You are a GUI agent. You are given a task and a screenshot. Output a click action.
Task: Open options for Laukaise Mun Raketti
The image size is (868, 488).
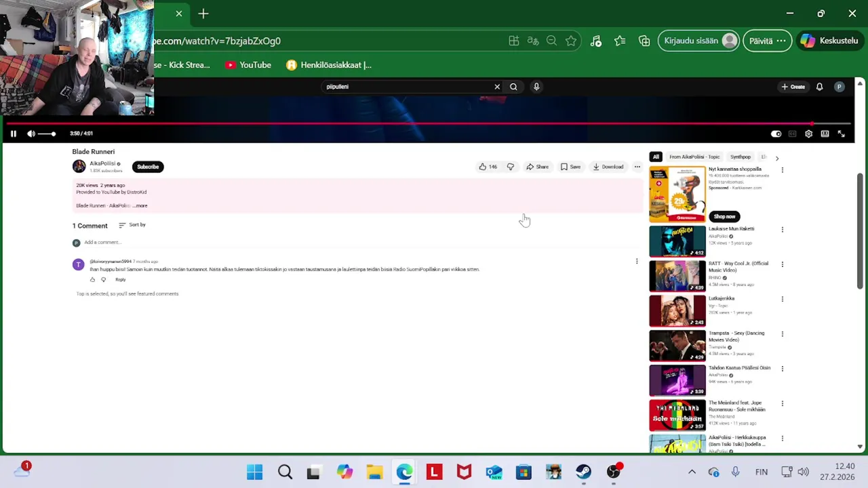[782, 230]
